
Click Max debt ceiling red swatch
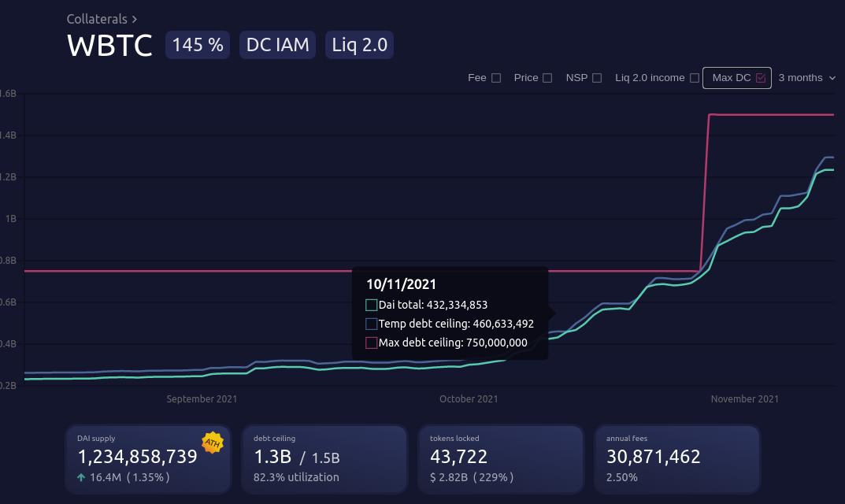[x=372, y=343]
